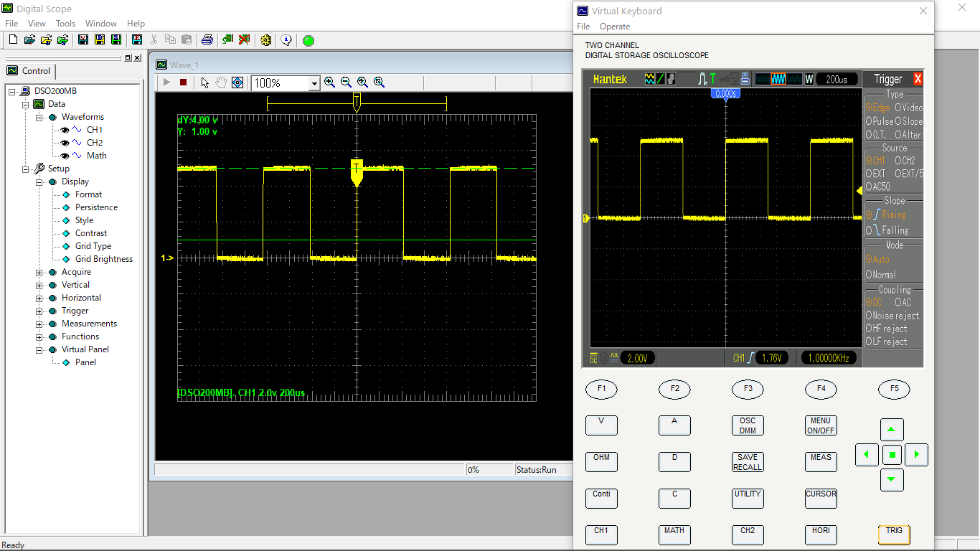Image resolution: width=980 pixels, height=551 pixels.
Task: Expand the Acquire tree node
Action: pos(39,272)
